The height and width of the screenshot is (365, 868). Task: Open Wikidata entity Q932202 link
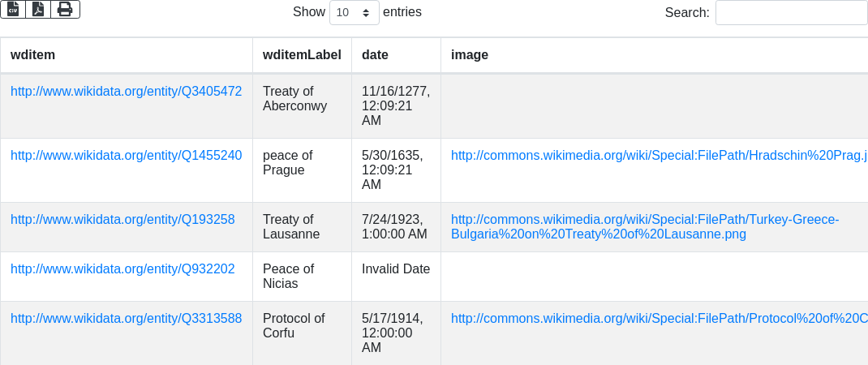122,269
